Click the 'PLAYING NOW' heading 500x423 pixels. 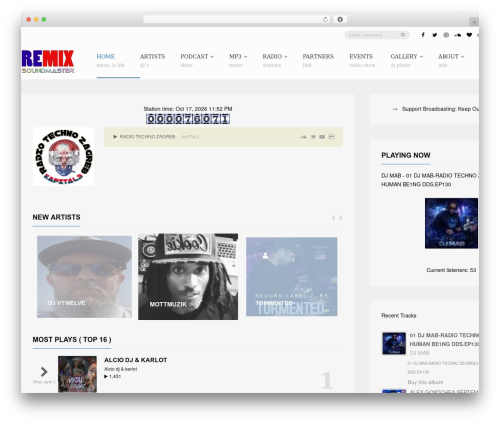406,155
